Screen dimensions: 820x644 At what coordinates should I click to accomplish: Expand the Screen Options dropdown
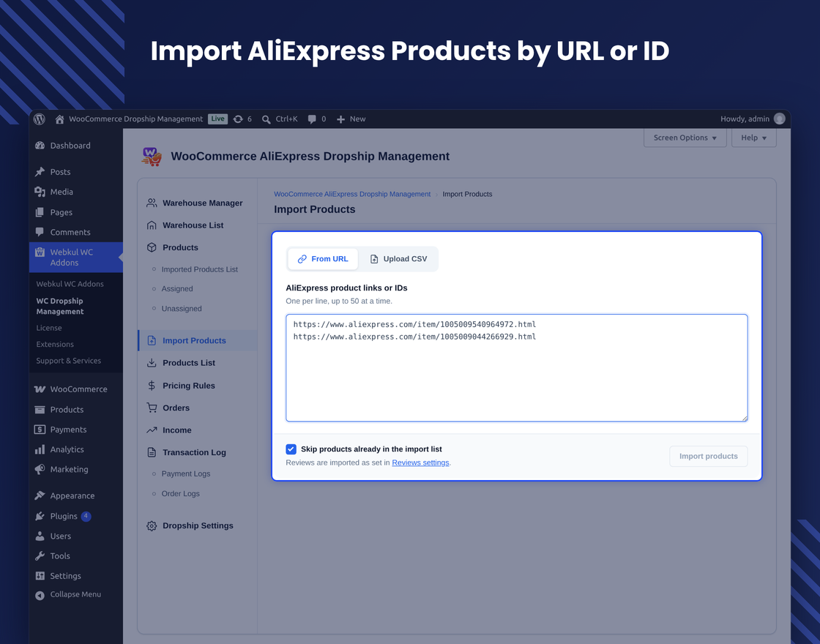685,138
